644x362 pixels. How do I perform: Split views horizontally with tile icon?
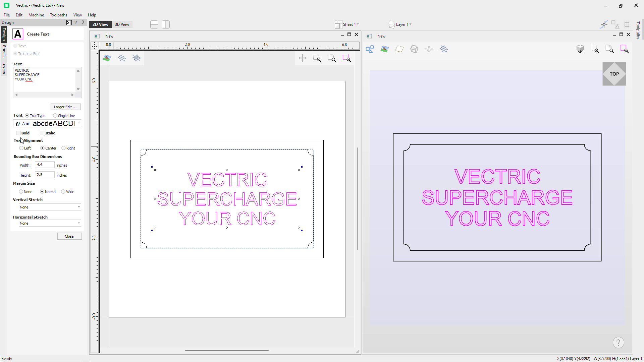(154, 24)
